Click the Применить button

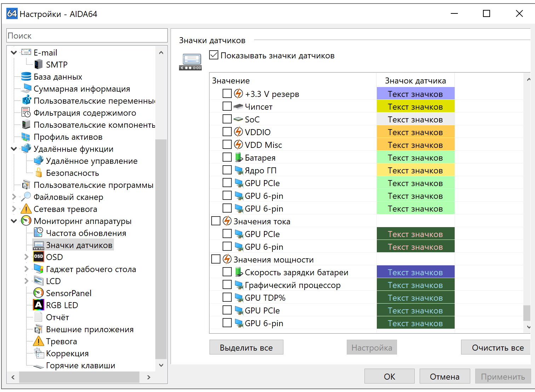point(503,376)
